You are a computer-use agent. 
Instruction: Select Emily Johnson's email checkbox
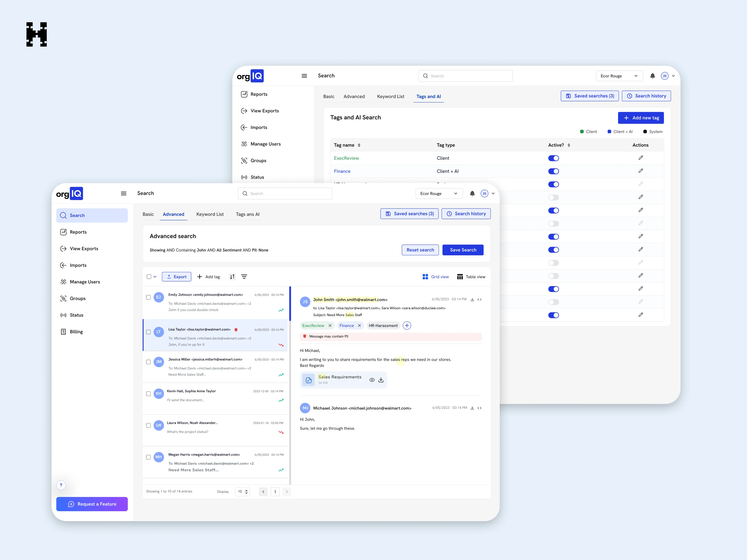coord(148,297)
